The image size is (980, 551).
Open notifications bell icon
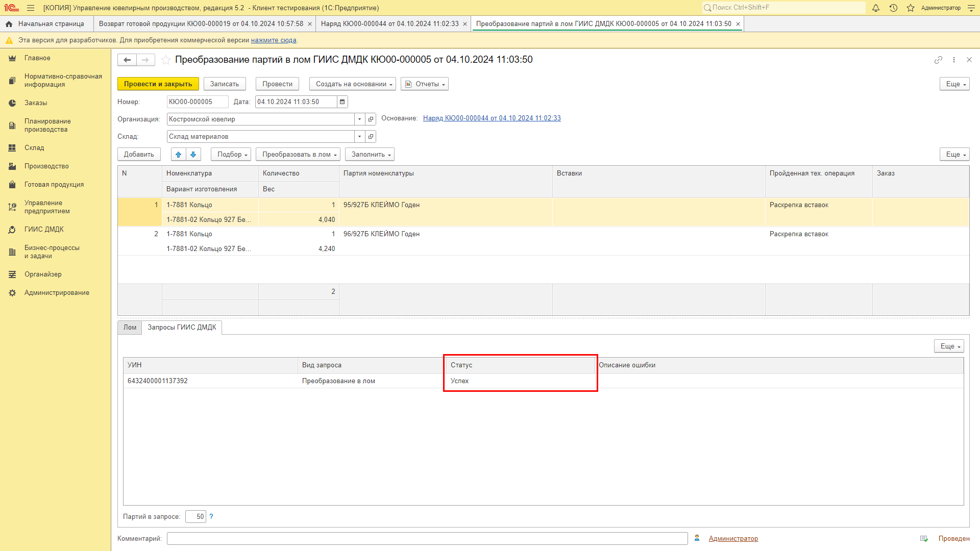pyautogui.click(x=876, y=8)
